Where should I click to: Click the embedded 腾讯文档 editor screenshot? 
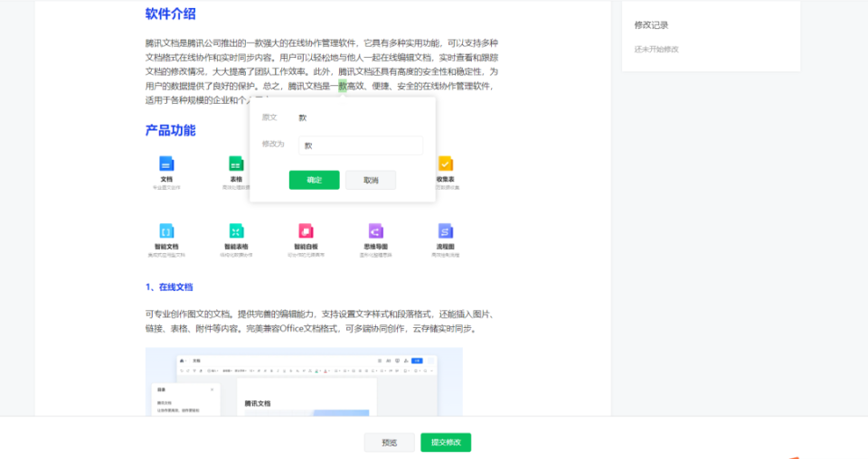304,381
